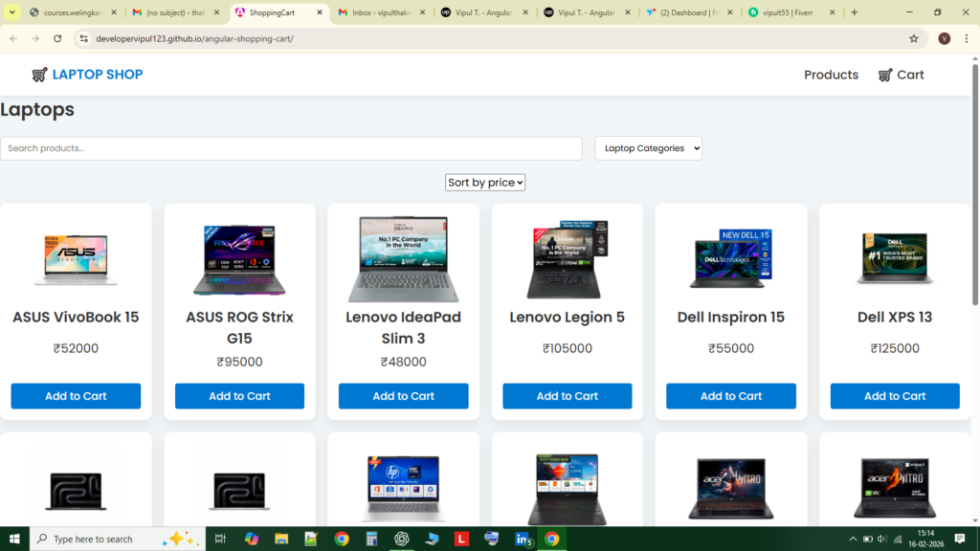The image size is (980, 551).
Task: Switch to vipult55 Fiverr tab
Action: click(x=791, y=12)
